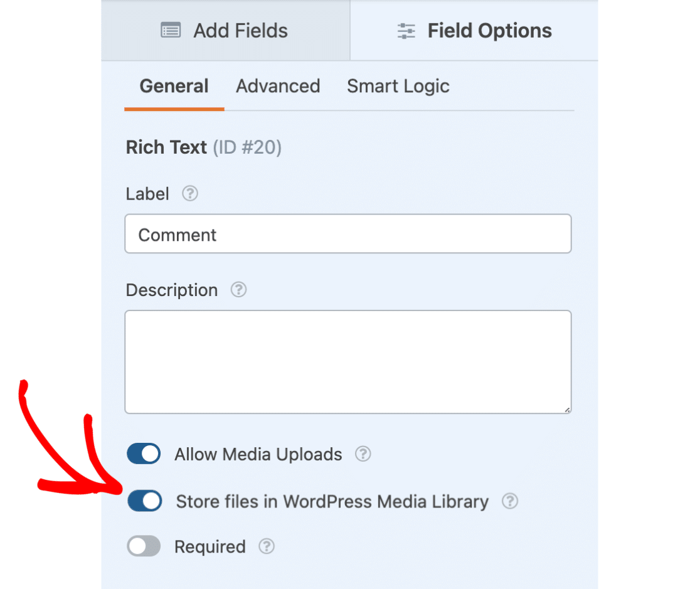Screen dimensions: 700x589
Task: Click "Store files in WordPress Media Library" text
Action: pyautogui.click(x=332, y=502)
